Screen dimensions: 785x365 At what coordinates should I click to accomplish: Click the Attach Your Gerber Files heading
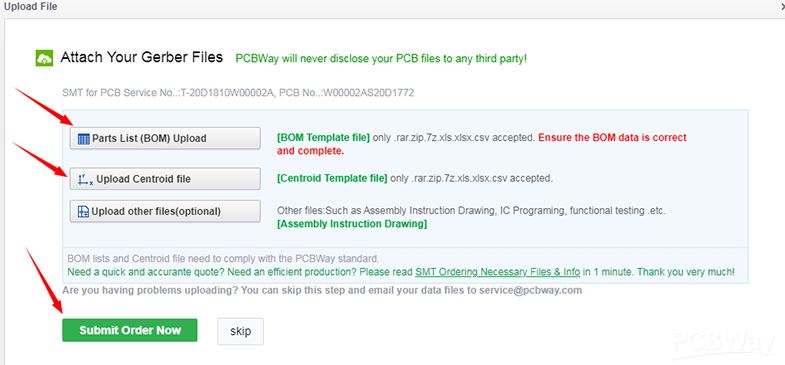coord(142,57)
